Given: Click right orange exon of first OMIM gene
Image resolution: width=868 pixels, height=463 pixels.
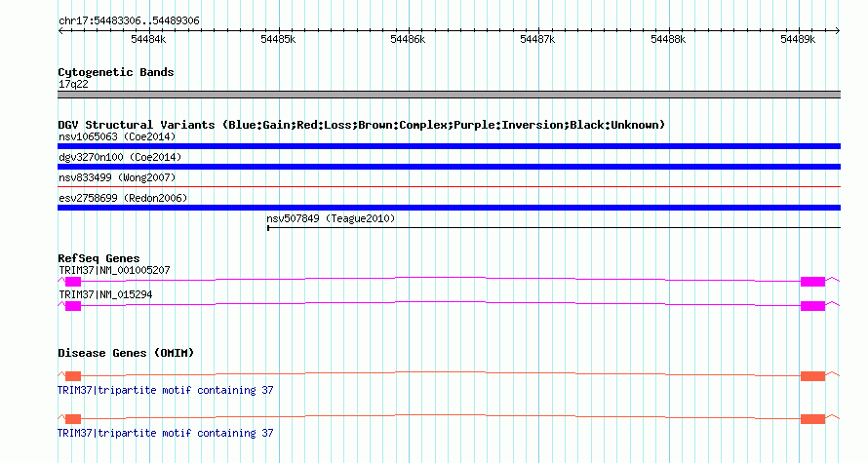Looking at the screenshot, I should point(812,376).
